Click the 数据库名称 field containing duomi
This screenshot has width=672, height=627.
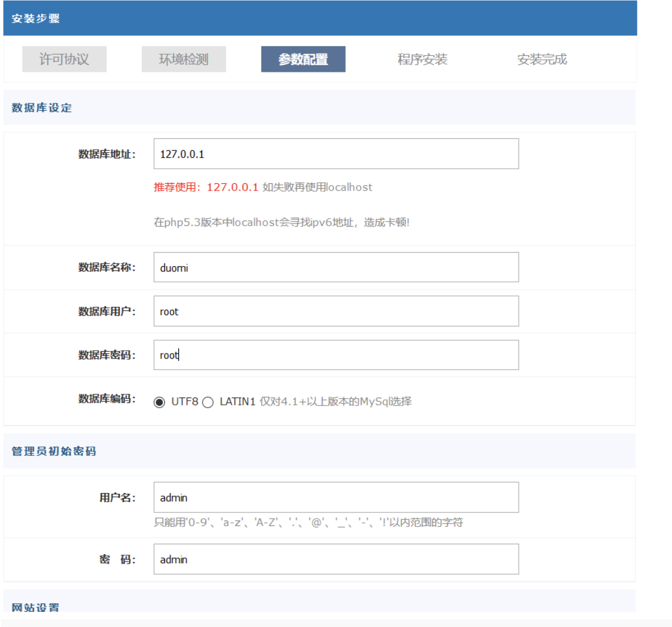pos(337,267)
